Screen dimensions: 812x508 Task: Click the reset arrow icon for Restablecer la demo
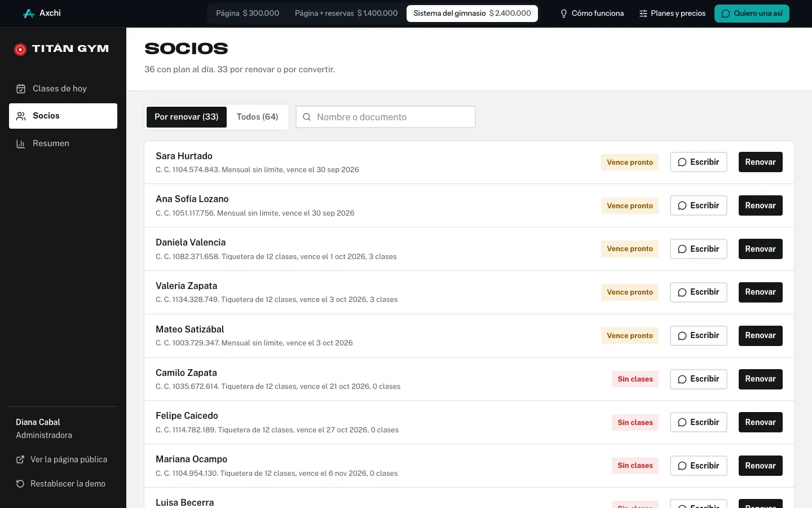tap(20, 484)
